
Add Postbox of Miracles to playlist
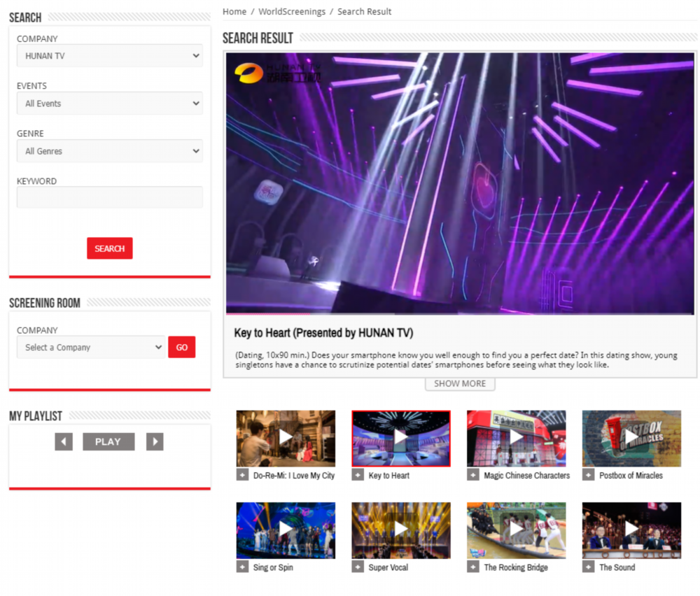coord(589,475)
